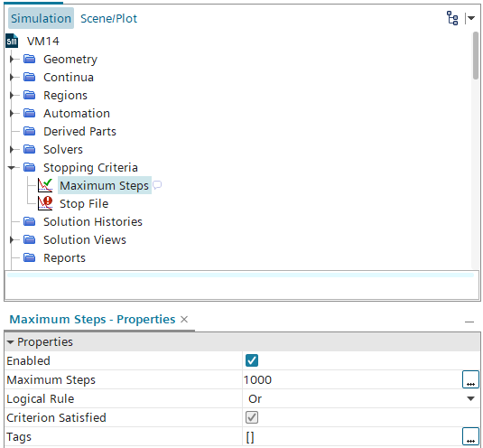This screenshot has width=483, height=448.
Task: Click the Solution Views folder icon
Action: click(30, 239)
